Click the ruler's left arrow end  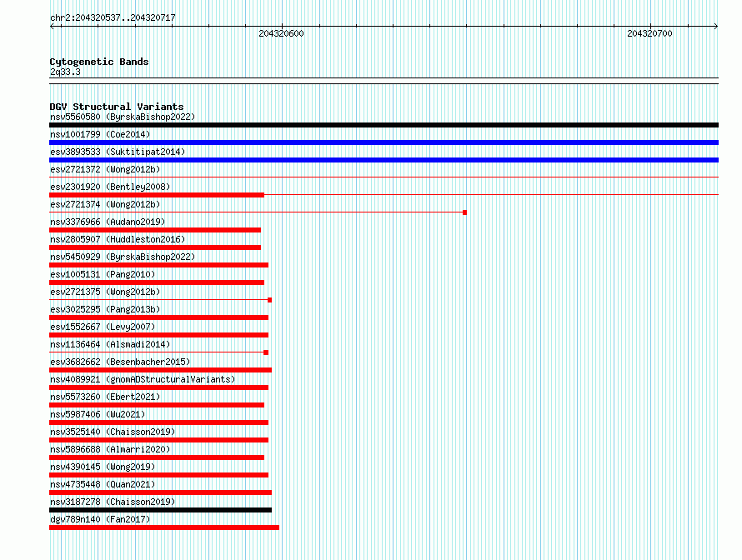(52, 26)
